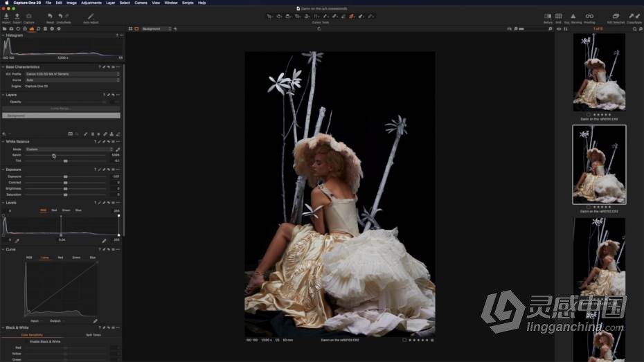
Task: Click the Undo/Redo button
Action: [x=63, y=17]
